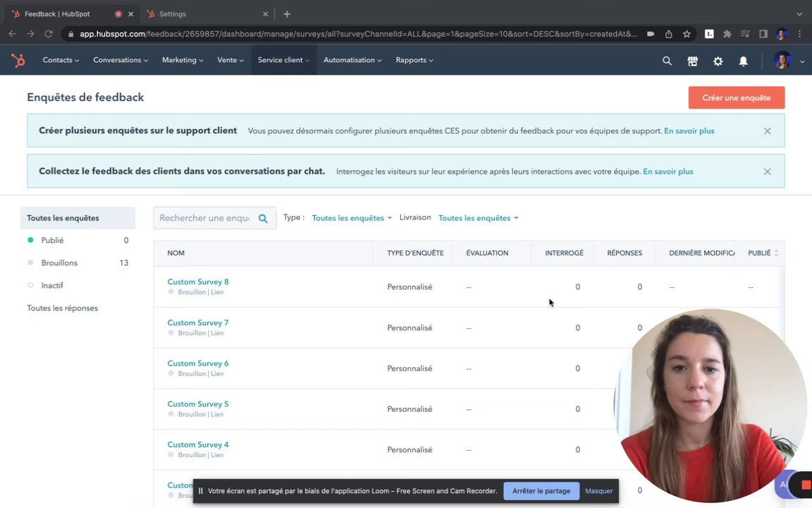Bookmark the page with the star icon
Viewport: 812px width, 508px height.
coord(687,34)
